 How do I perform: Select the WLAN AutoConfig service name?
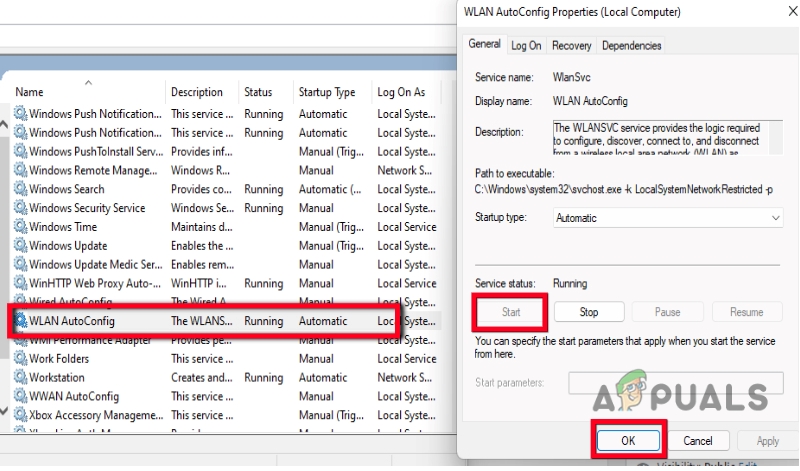click(x=71, y=321)
